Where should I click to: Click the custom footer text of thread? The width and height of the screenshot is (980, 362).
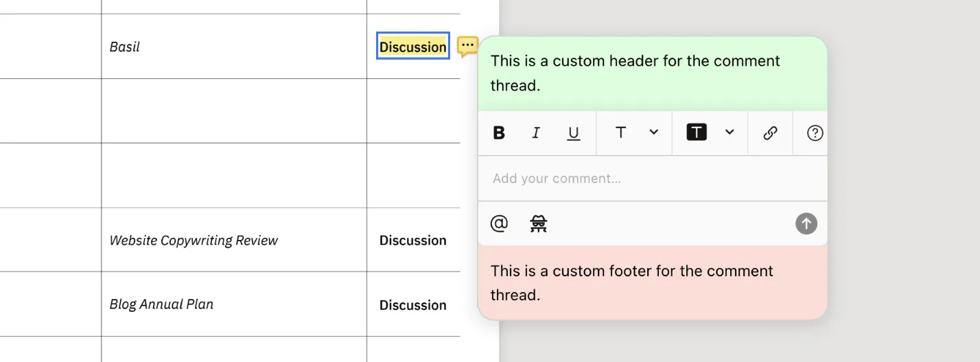[x=631, y=283]
